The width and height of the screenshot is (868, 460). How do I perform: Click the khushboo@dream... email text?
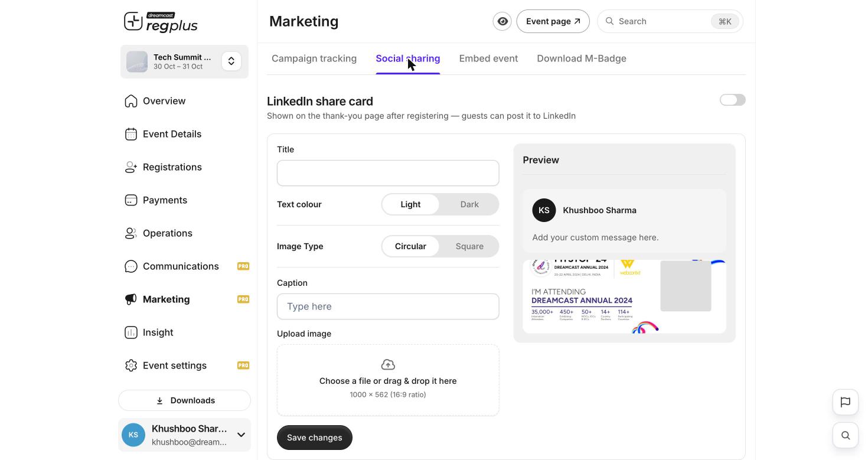[x=189, y=442]
